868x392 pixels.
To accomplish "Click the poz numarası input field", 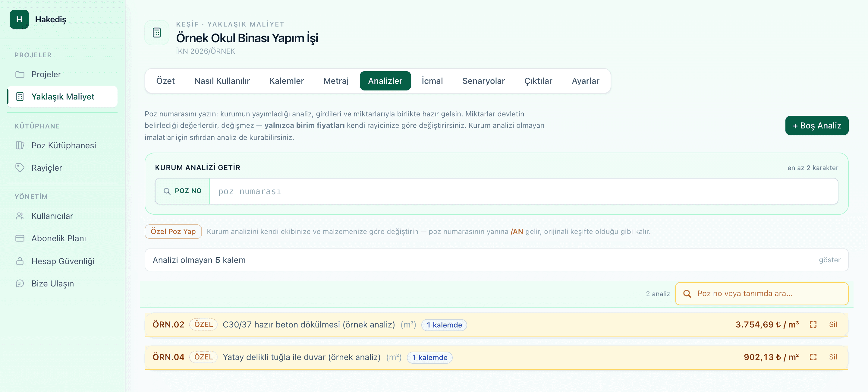I will (x=524, y=191).
